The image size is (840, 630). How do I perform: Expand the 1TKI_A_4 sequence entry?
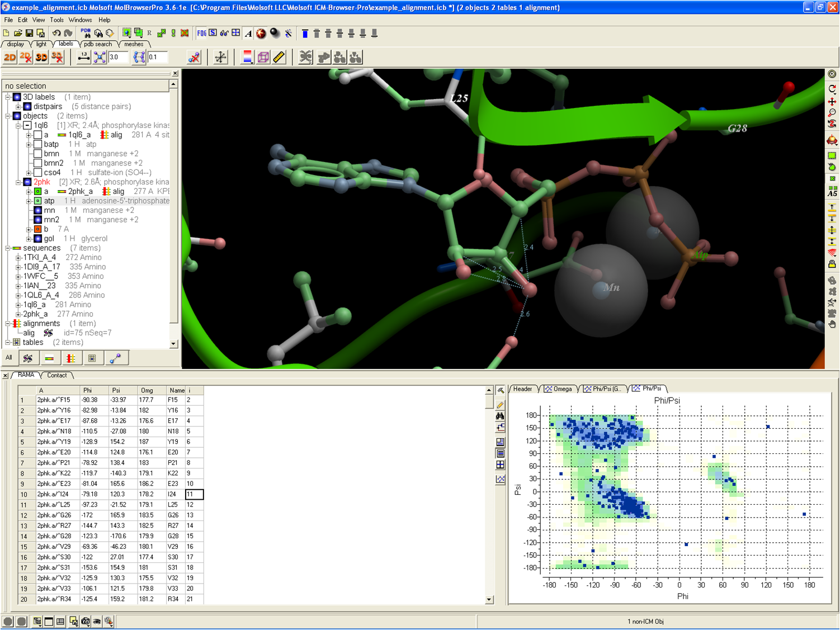[x=18, y=258]
